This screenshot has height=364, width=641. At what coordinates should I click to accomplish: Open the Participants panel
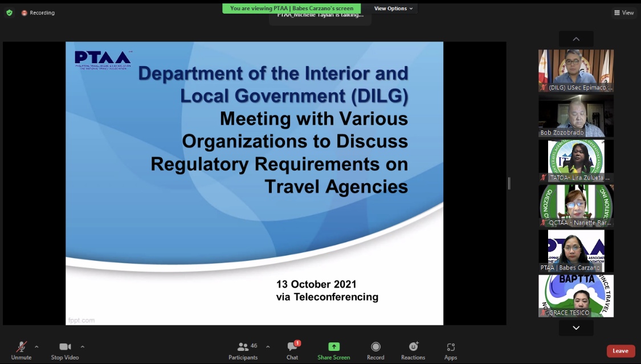click(243, 350)
